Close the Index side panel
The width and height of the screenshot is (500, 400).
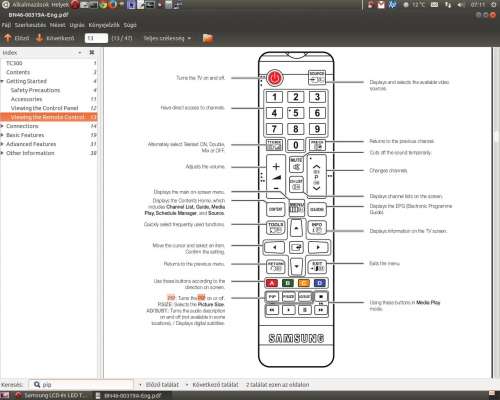[x=92, y=52]
